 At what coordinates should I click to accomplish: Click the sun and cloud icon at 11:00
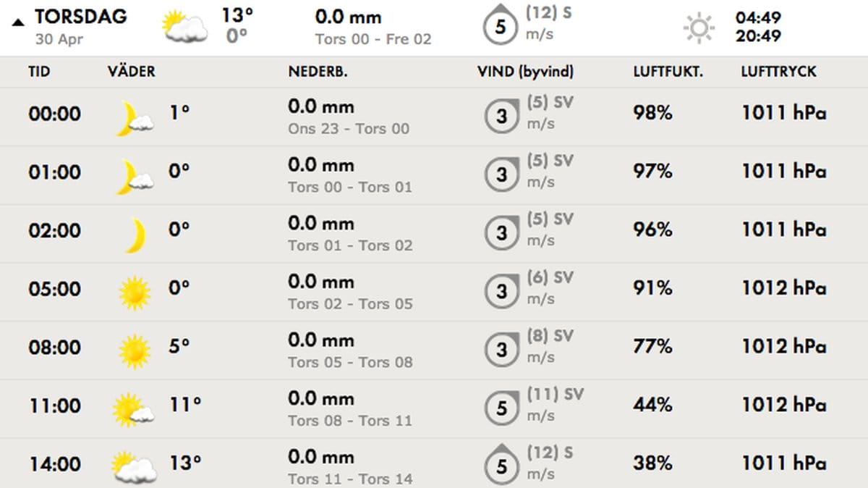pos(134,410)
